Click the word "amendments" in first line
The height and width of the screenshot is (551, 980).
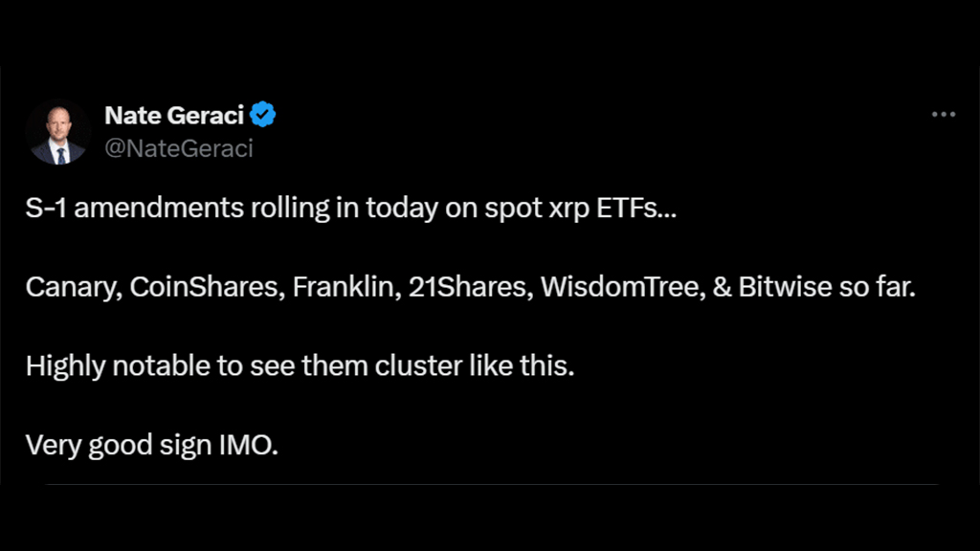[159, 208]
